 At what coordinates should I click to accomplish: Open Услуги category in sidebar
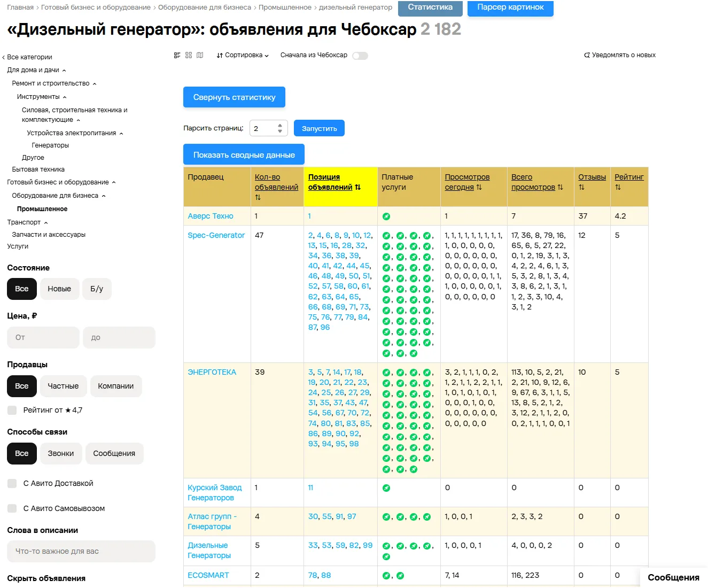[x=18, y=246]
